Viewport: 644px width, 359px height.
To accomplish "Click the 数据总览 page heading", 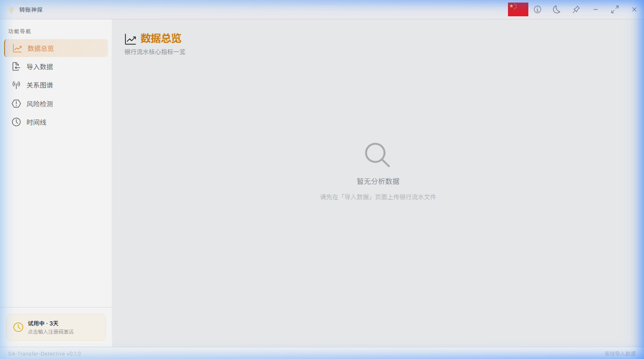I will 161,38.
